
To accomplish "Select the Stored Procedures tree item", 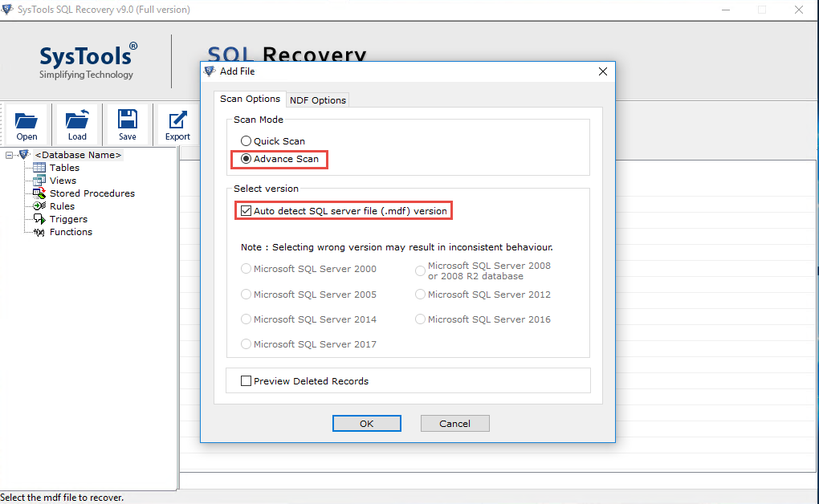I will point(92,193).
